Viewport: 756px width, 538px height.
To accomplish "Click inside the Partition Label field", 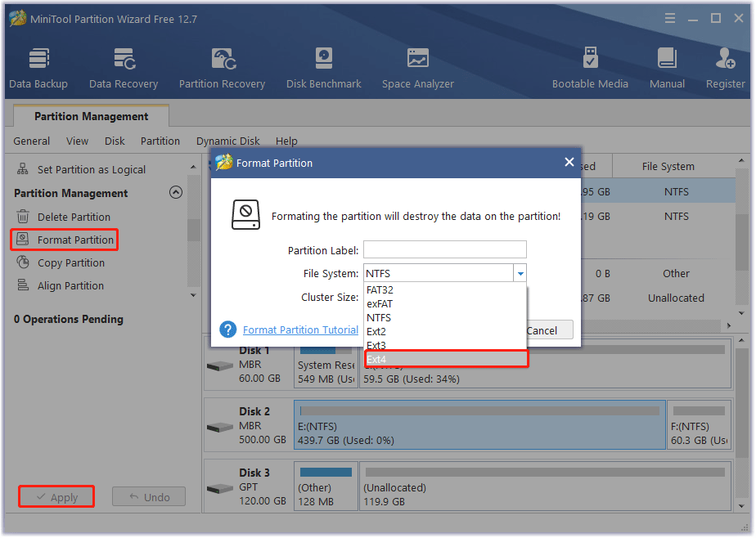I will pos(444,250).
